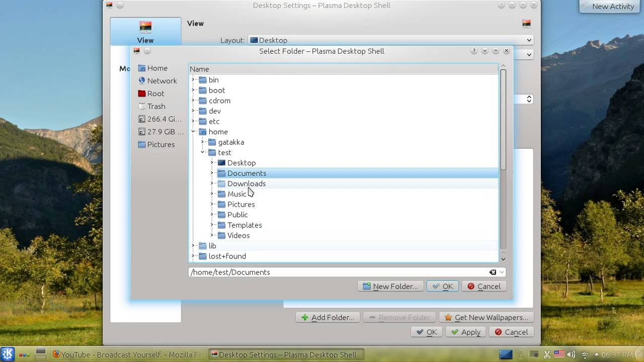Open the Klipper scissors clipboard icon
The height and width of the screenshot is (362, 644).
click(x=547, y=354)
